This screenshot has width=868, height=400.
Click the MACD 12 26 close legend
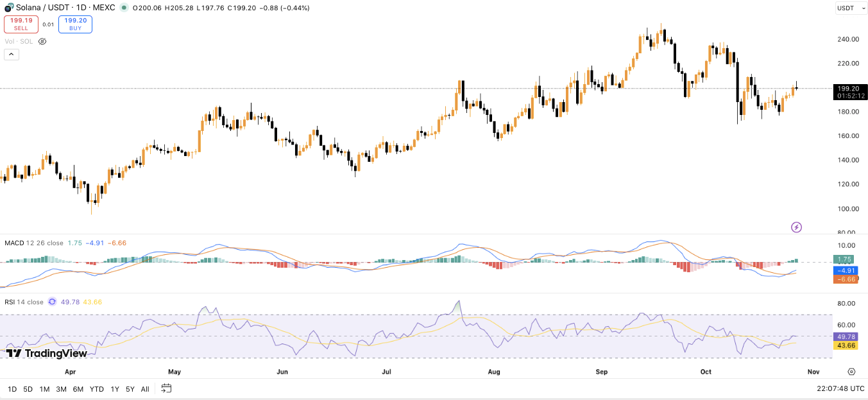33,243
